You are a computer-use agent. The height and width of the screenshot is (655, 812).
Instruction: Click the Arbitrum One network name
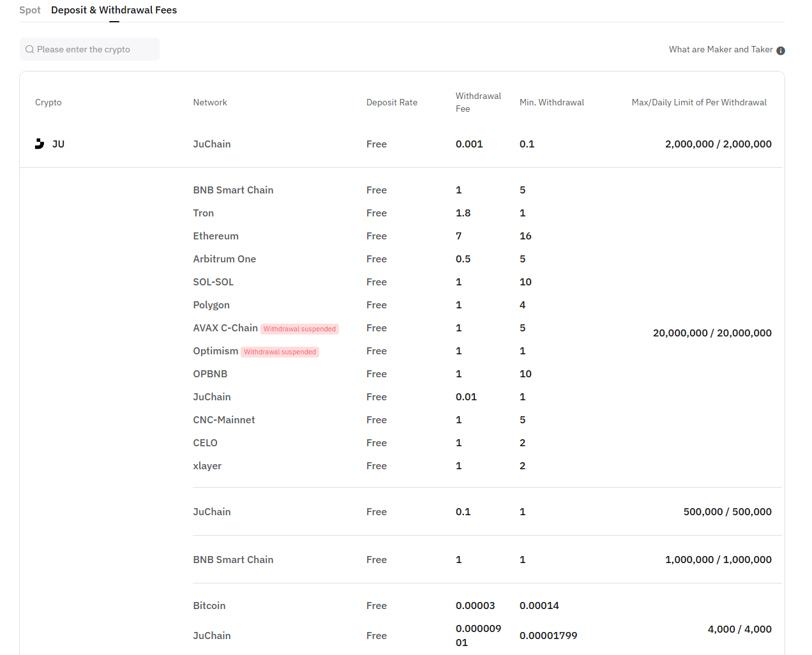(x=225, y=259)
